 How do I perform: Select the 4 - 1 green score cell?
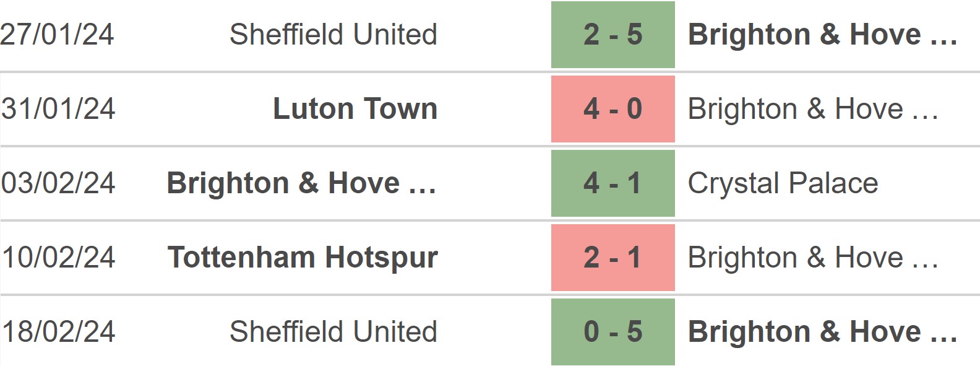(x=612, y=183)
